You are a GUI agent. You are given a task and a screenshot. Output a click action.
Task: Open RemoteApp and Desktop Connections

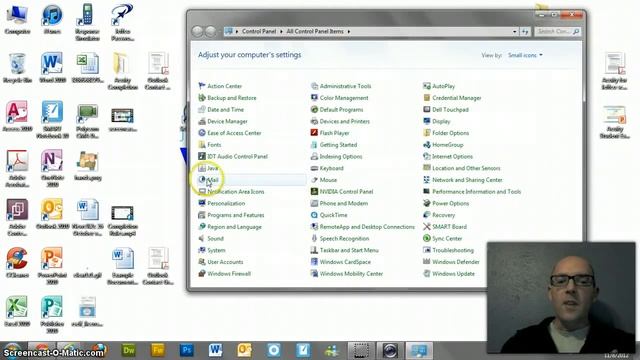tap(367, 227)
